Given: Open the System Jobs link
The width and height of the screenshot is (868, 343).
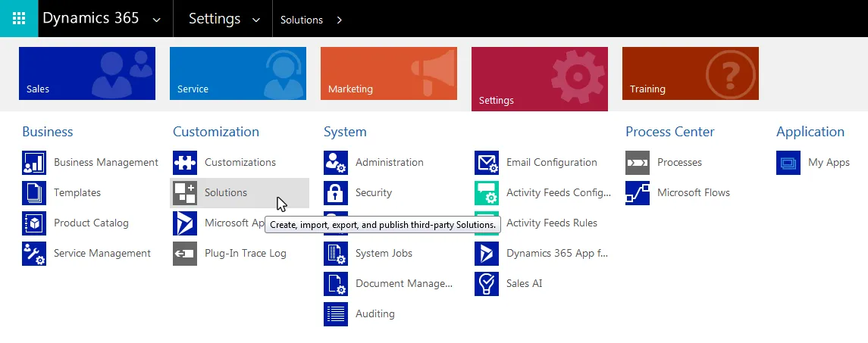Looking at the screenshot, I should coord(384,254).
